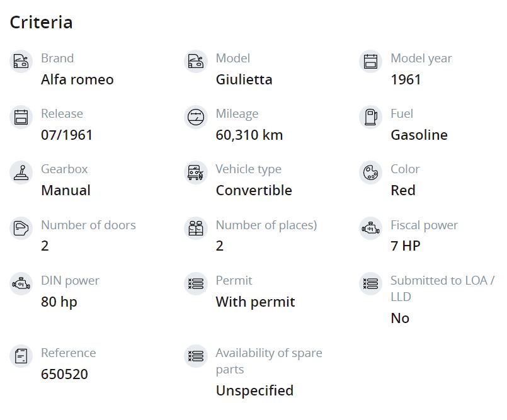This screenshot has width=507, height=420.
Task: Click the document icon beside Reference
Action: [21, 356]
